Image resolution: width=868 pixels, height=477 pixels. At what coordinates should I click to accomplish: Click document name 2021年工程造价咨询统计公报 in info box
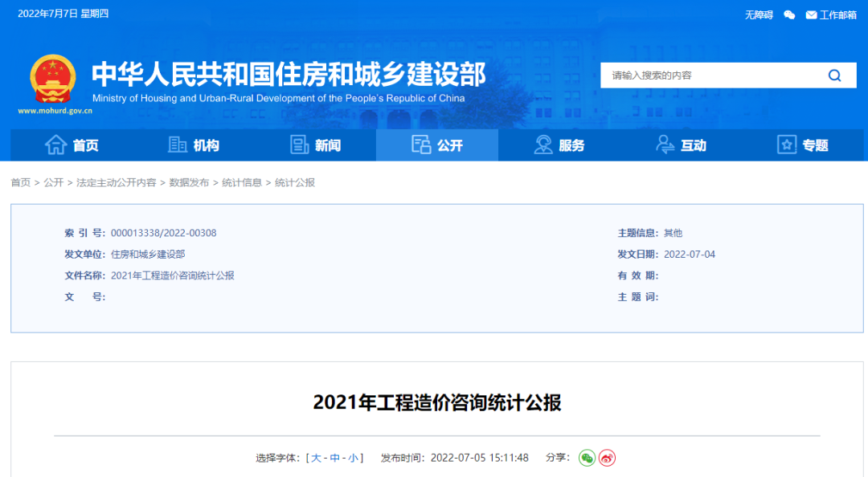pyautogui.click(x=173, y=275)
